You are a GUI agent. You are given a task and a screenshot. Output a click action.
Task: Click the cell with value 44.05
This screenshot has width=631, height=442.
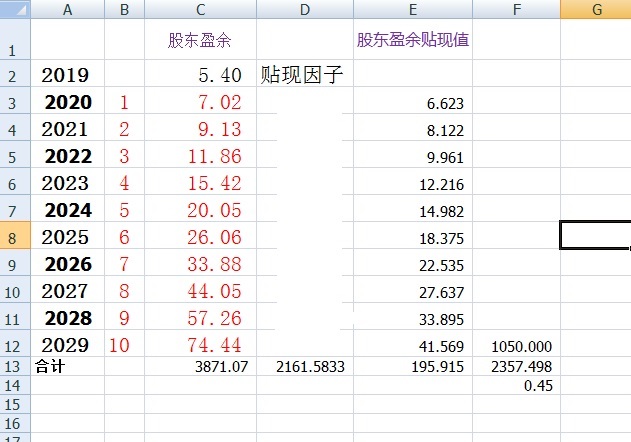tap(200, 289)
